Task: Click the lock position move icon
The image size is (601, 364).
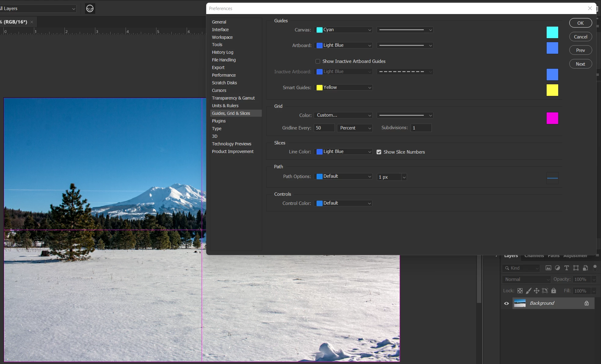Action: click(537, 291)
